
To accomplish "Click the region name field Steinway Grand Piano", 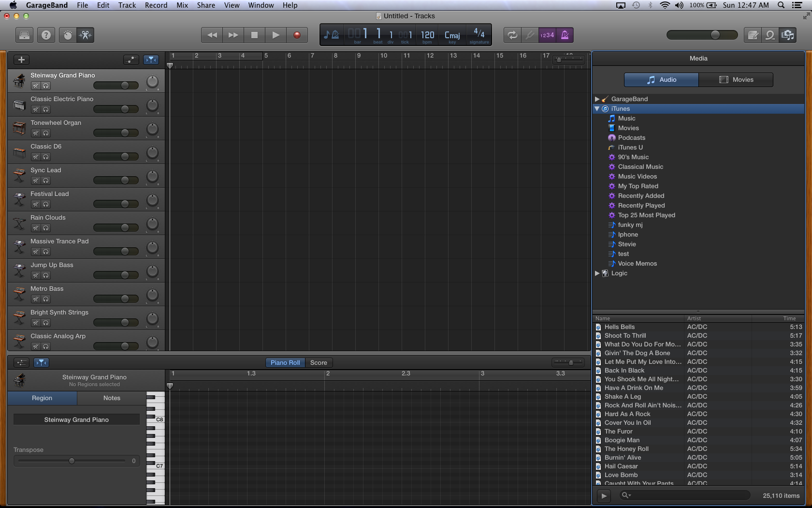I will (x=76, y=419).
